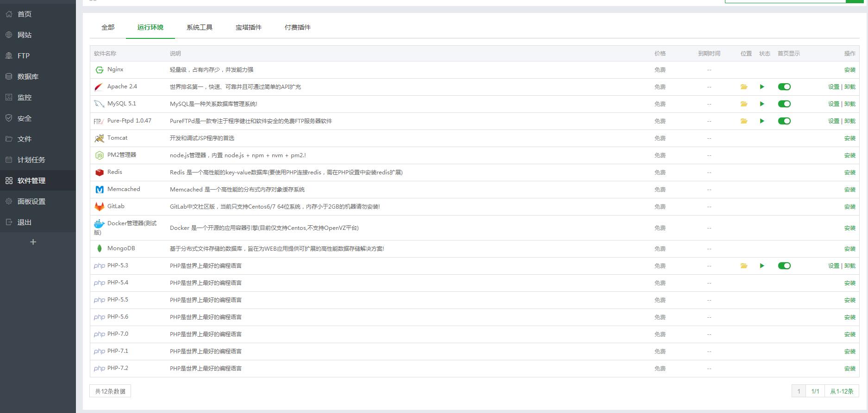
Task: Open Apache 2.4 folder location icon
Action: click(744, 87)
